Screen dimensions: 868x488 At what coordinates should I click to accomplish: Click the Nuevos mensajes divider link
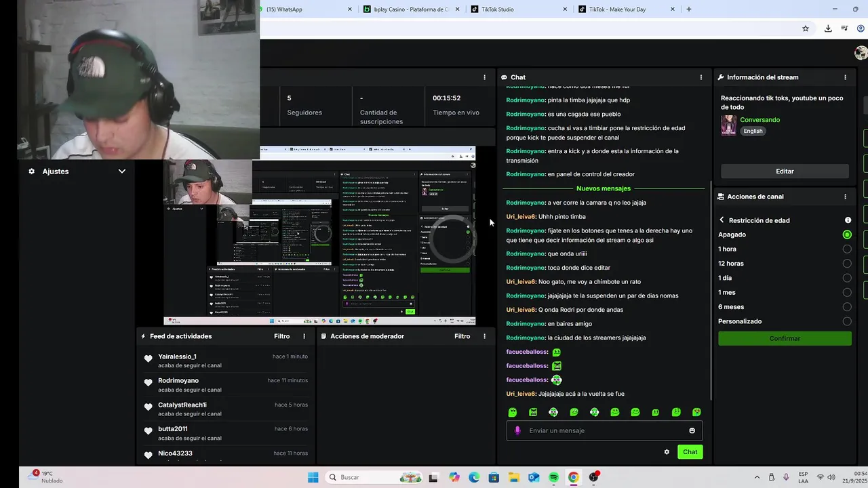pyautogui.click(x=604, y=188)
